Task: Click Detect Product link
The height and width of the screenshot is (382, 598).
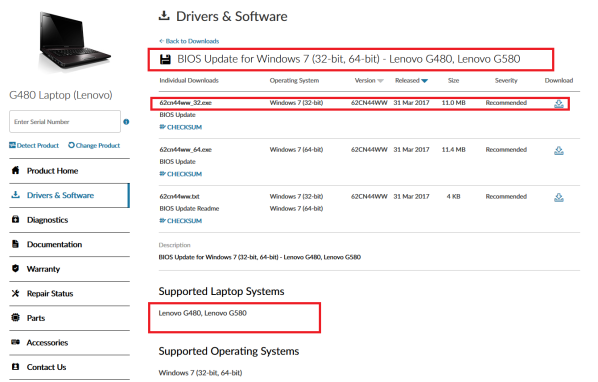Action: pos(34,145)
